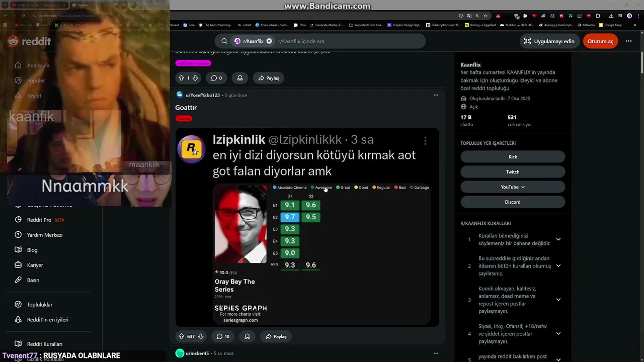
Task: Open the Milanote bookmark
Action: coord(586,25)
